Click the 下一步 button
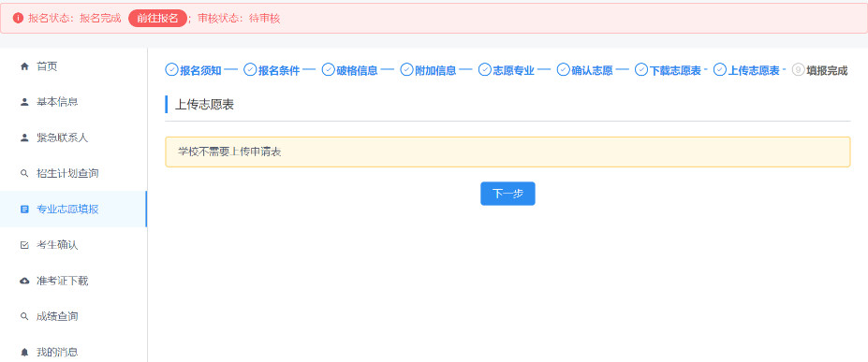868x362 pixels. point(508,194)
